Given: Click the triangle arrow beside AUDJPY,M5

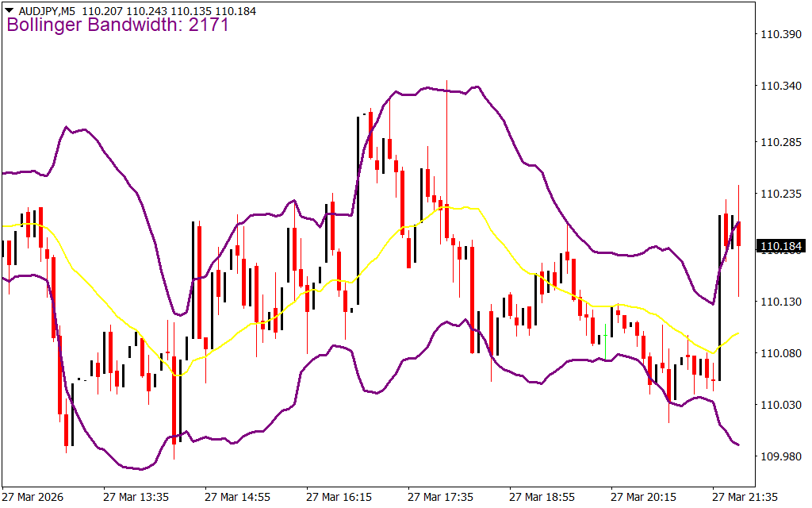Looking at the screenshot, I should pyautogui.click(x=9, y=9).
